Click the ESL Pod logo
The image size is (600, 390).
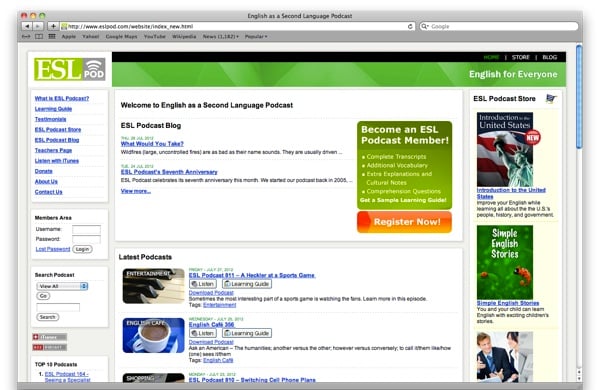point(69,69)
